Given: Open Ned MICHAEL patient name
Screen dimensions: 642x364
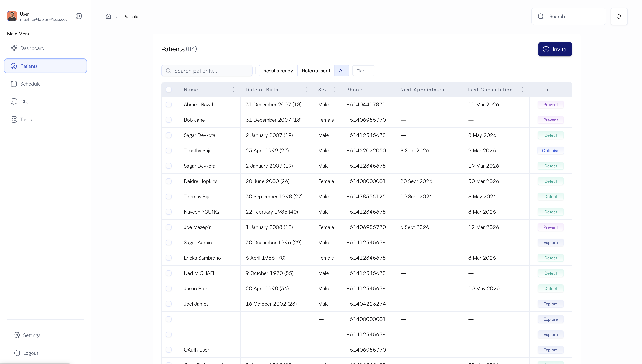Looking at the screenshot, I should click(200, 273).
